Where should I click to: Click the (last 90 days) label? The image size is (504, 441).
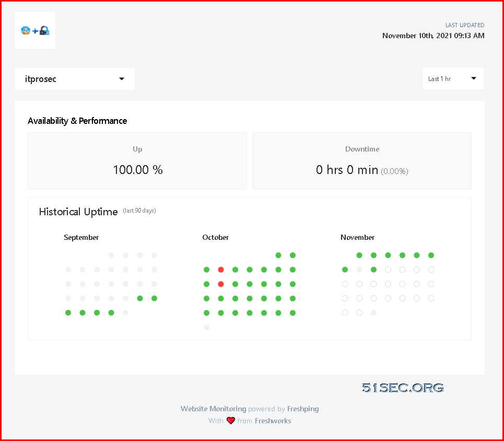[139, 211]
